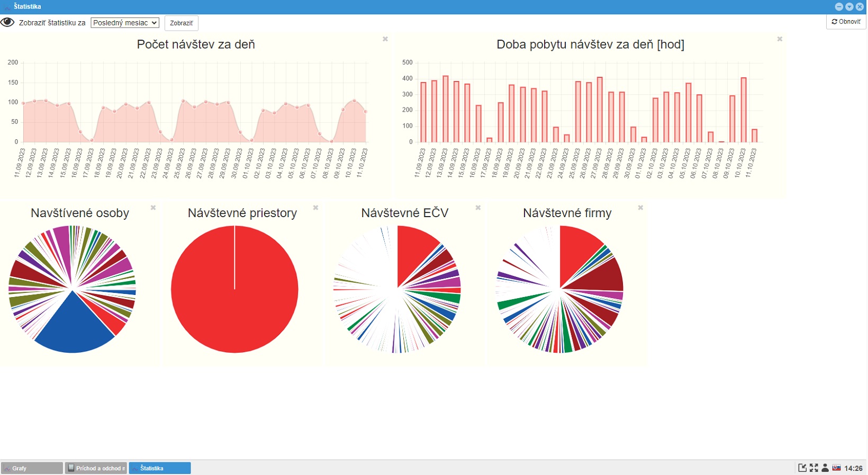Remove the Navštívené osoby pie widget
Viewport: 868px width, 475px height.
(x=153, y=208)
